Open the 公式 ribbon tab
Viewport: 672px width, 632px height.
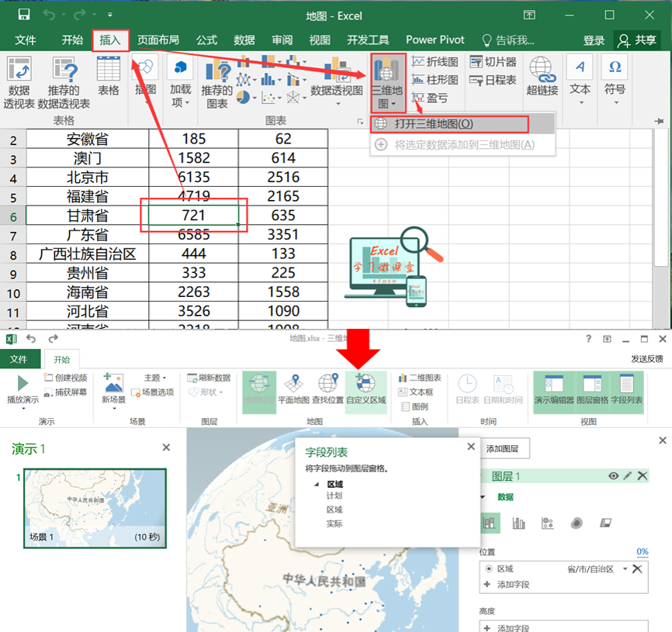pyautogui.click(x=206, y=40)
